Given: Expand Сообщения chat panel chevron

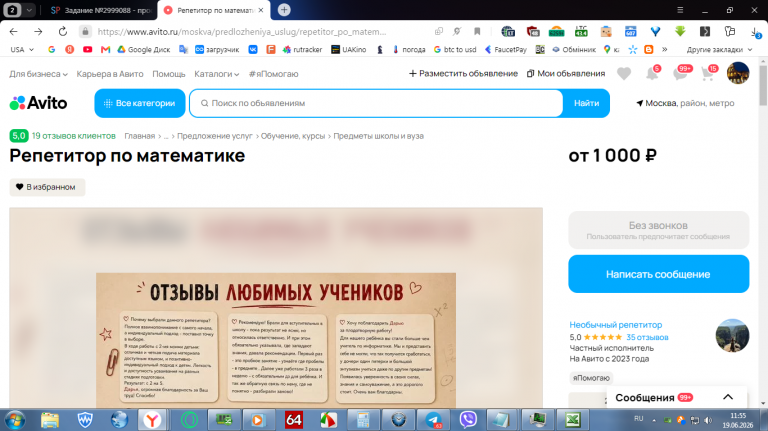Looking at the screenshot, I should point(728,397).
